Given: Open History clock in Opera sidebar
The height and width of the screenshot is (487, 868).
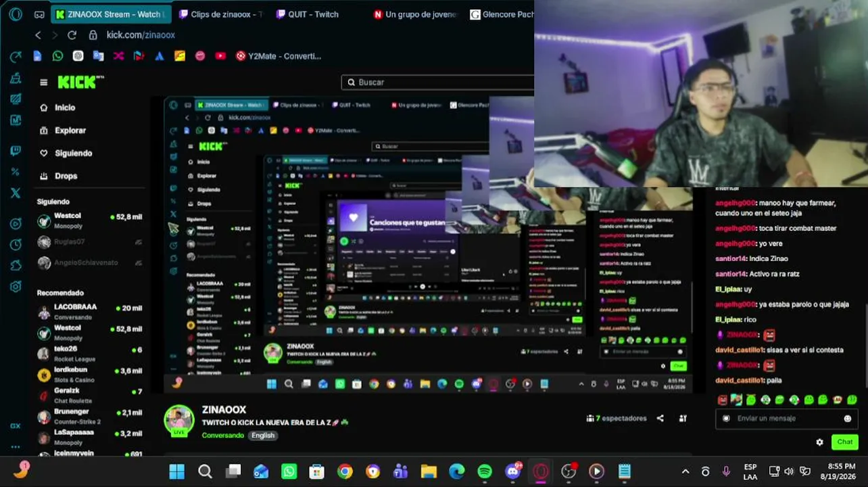Looking at the screenshot, I should point(16,244).
